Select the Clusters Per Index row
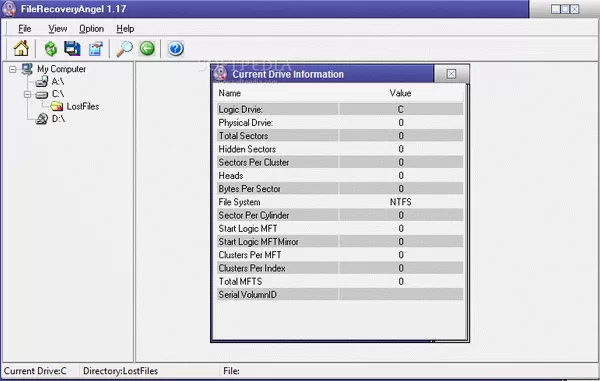This screenshot has height=381, width=600. pyautogui.click(x=340, y=268)
